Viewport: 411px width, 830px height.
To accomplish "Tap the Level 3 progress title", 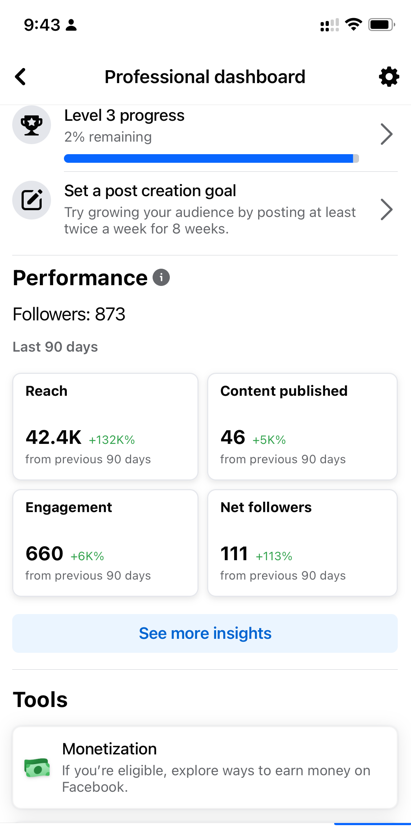I will [124, 115].
